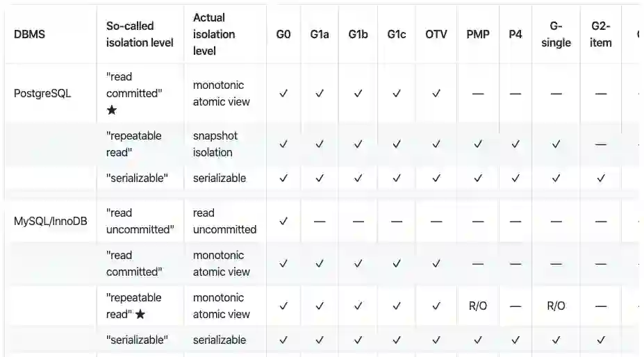This screenshot has width=644, height=357.
Task: Click P4 checkmark in MySQL "serializable" row
Action: (515, 340)
